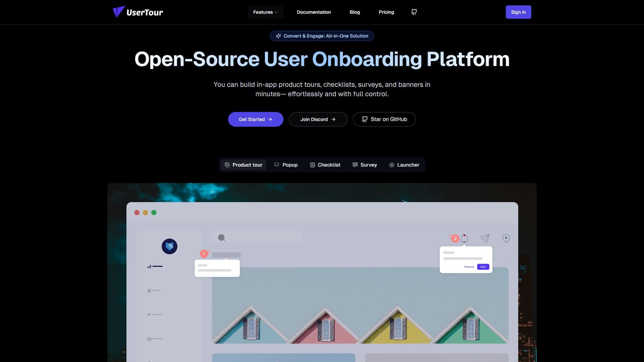Select the Product tour tab

pyautogui.click(x=244, y=165)
